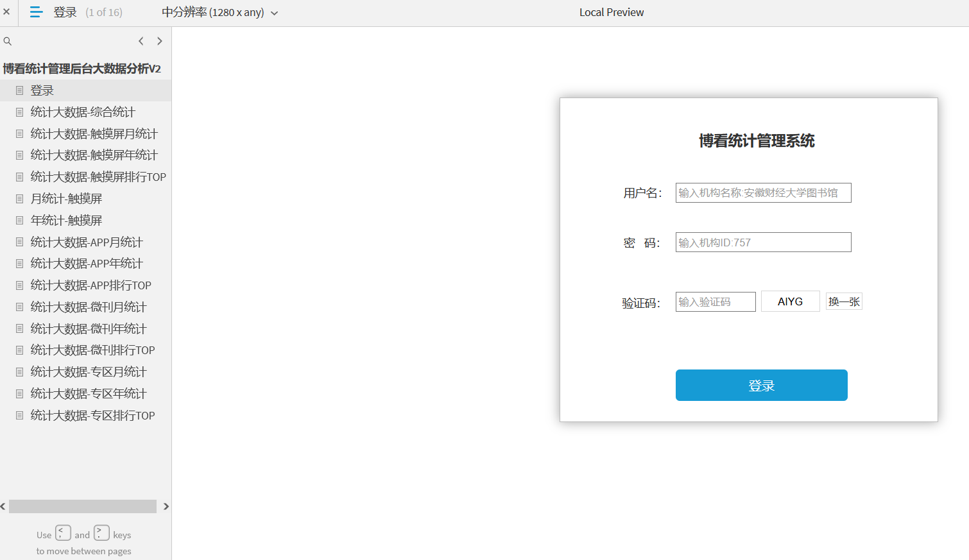
Task: Click the 验证码: label
Action: [641, 303]
